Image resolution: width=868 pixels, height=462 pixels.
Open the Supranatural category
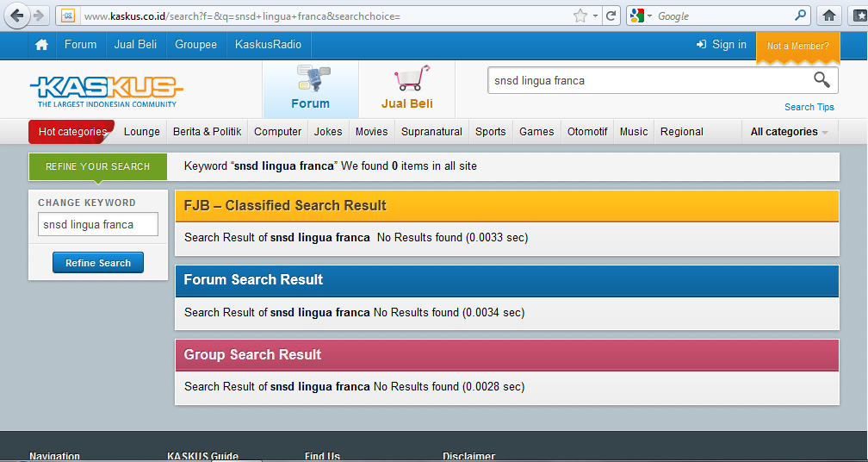coord(431,132)
